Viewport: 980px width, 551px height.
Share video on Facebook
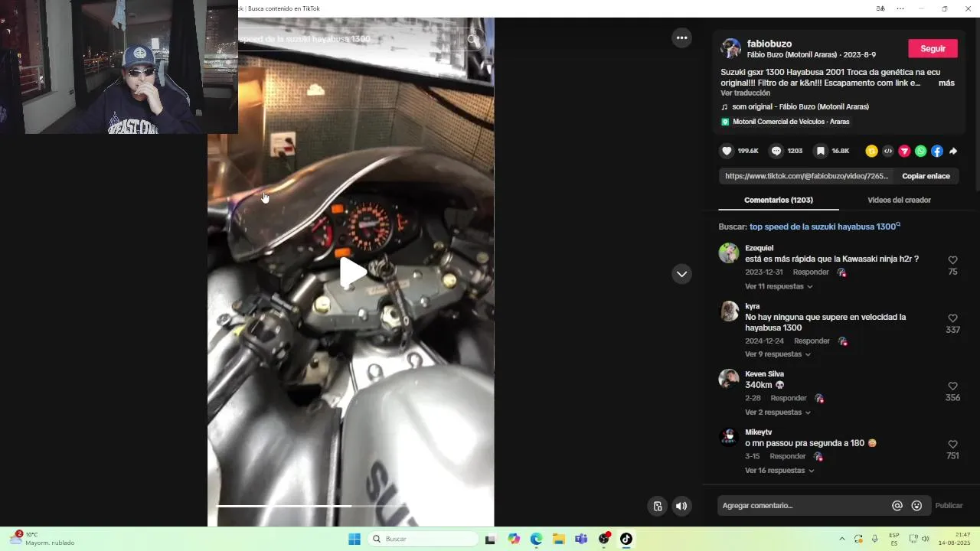click(x=937, y=151)
